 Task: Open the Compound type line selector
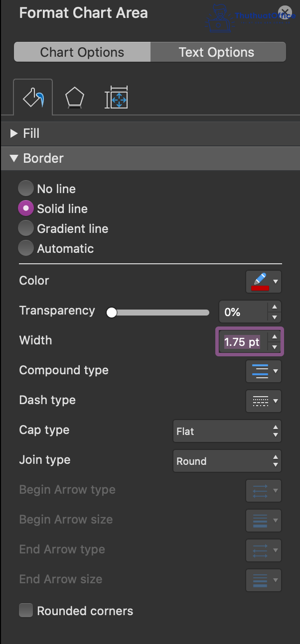263,371
